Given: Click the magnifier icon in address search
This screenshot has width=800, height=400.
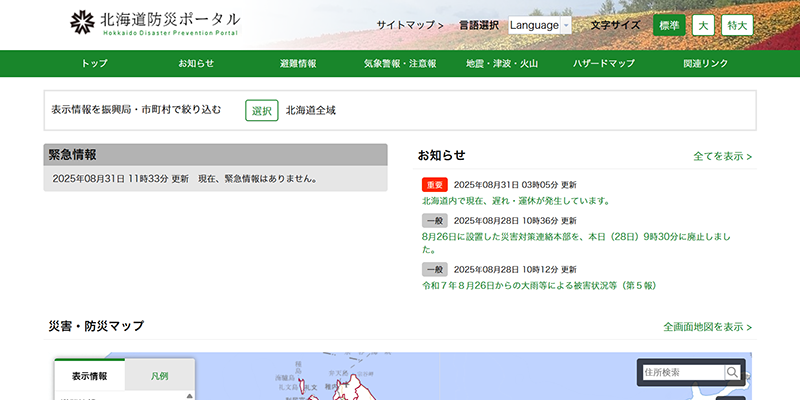Looking at the screenshot, I should point(733,372).
